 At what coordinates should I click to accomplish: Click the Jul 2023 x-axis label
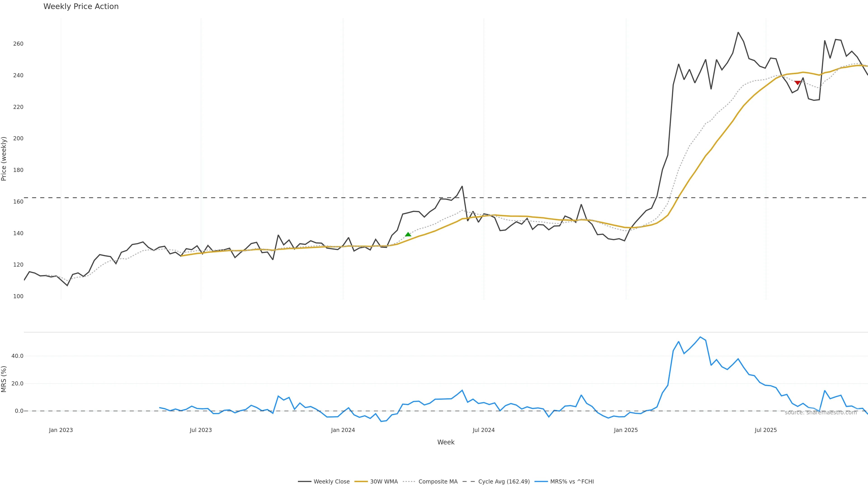tap(200, 430)
